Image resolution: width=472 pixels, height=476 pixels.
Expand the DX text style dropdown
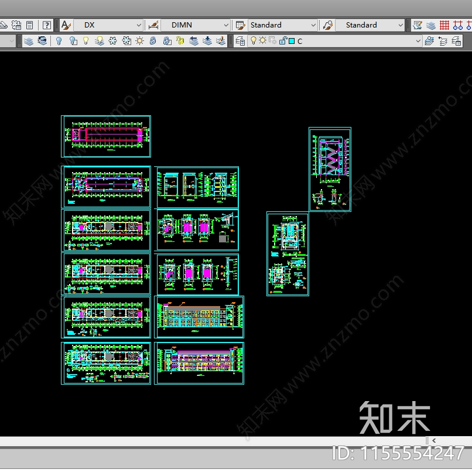click(x=139, y=25)
